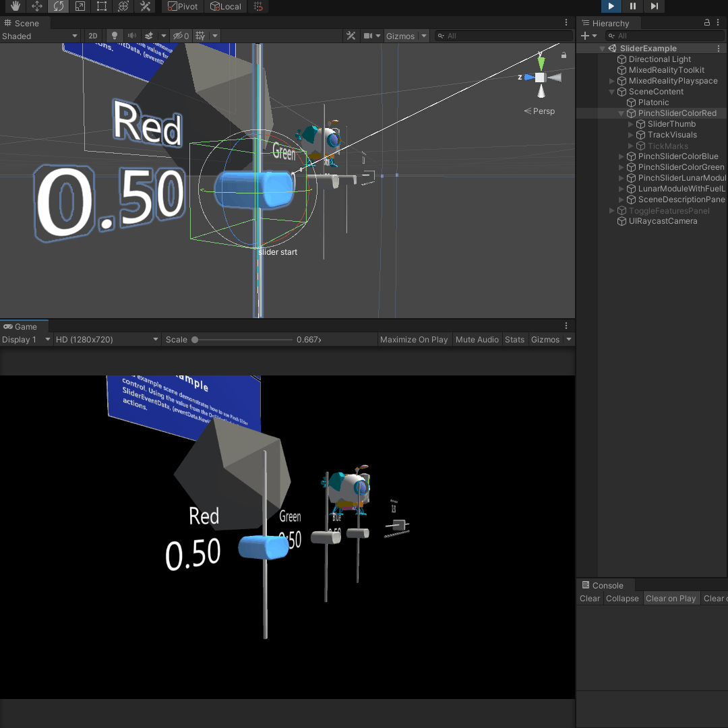This screenshot has height=728, width=728.
Task: Expand PinchSliderColorBlue in the Hierarchy
Action: 621,156
